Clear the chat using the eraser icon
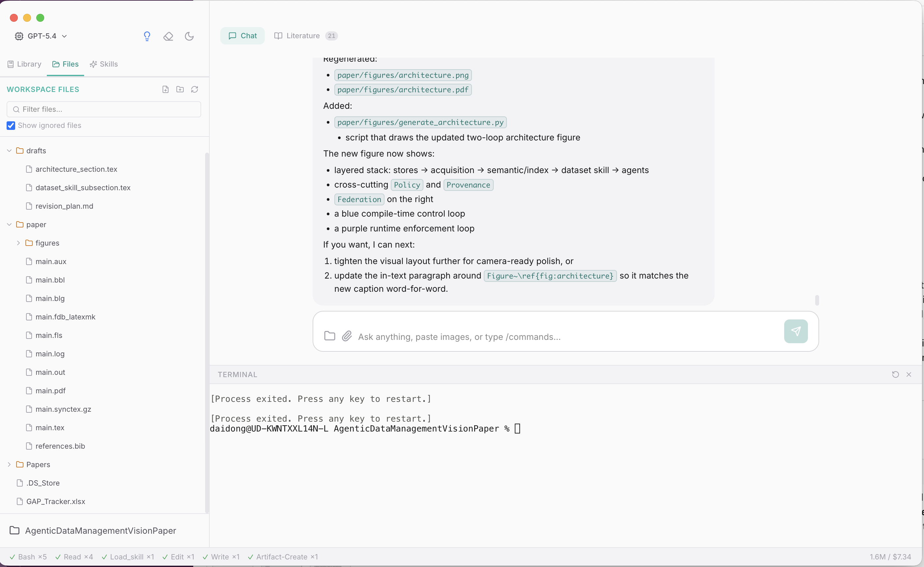The width and height of the screenshot is (924, 567). (x=168, y=36)
